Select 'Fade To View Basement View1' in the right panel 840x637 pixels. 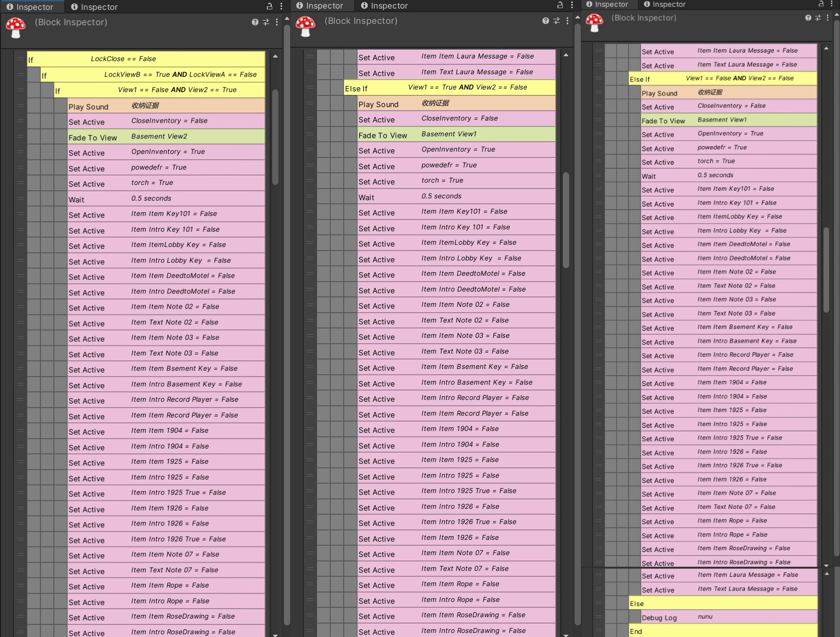pos(729,120)
